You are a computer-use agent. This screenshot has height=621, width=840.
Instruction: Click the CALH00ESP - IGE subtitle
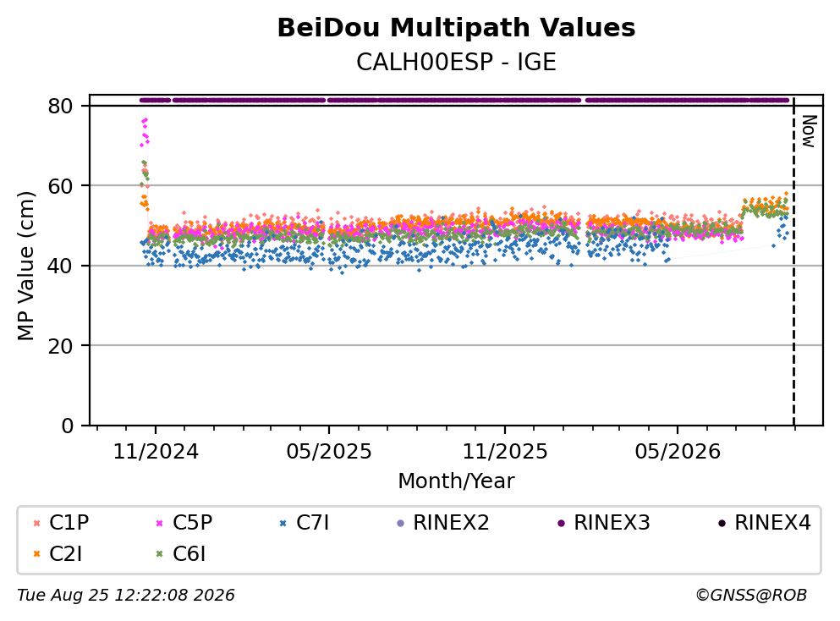(x=456, y=62)
